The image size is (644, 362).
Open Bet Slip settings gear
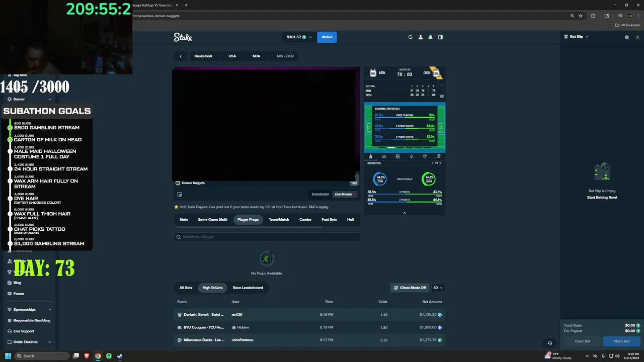tap(626, 37)
